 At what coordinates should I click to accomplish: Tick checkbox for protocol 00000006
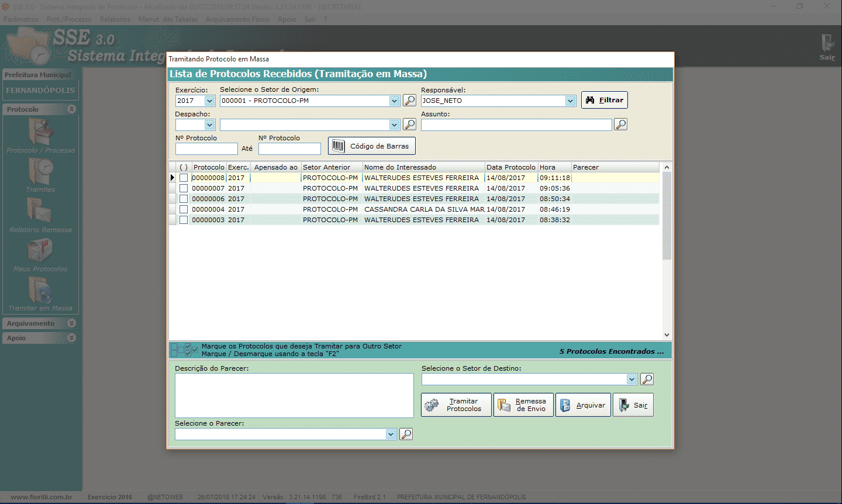click(x=184, y=199)
